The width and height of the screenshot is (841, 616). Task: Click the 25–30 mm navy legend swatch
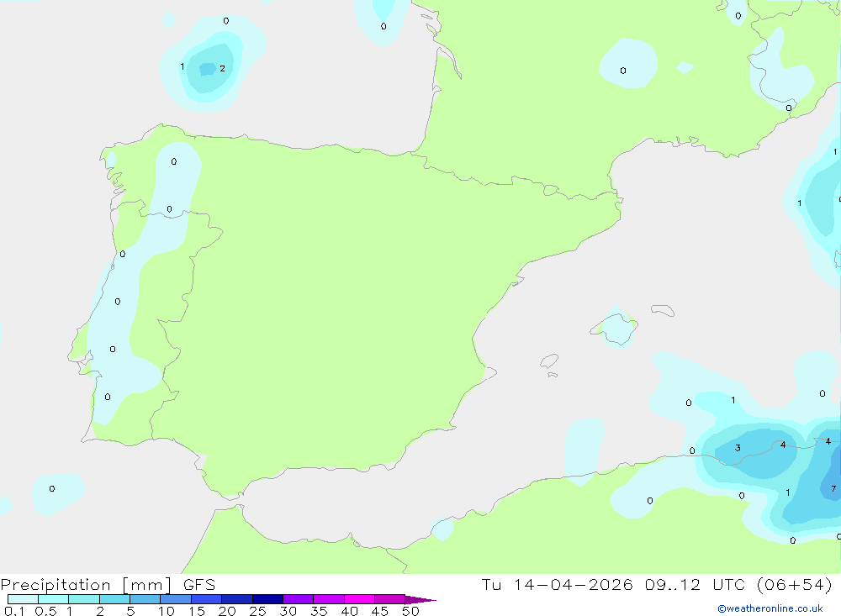(267, 599)
